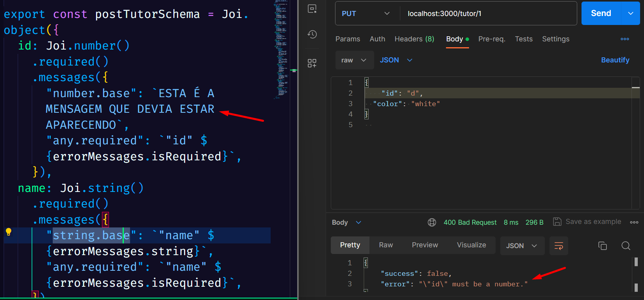
Task: Open the request Settings tab
Action: tap(556, 39)
